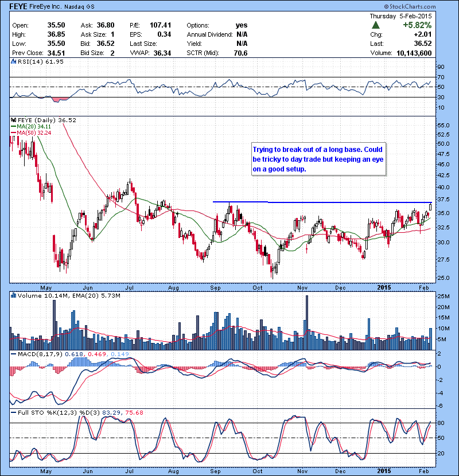Click the red MA(50) legend line marker
This screenshot has width=459, height=476.
tap(13, 133)
